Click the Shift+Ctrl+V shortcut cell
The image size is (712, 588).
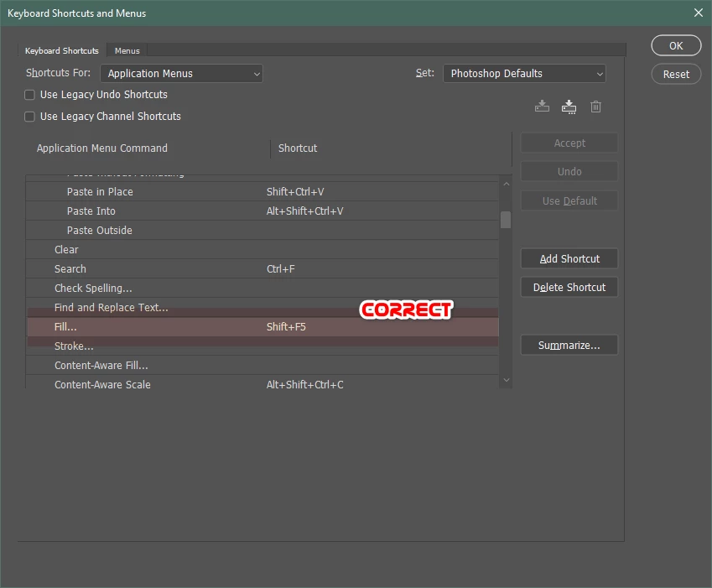295,191
